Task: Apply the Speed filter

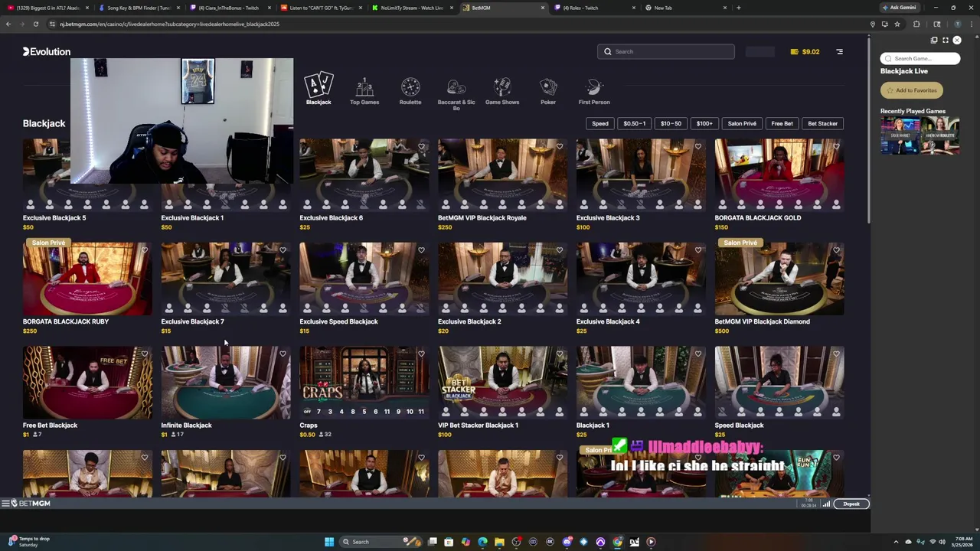Action: (600, 123)
